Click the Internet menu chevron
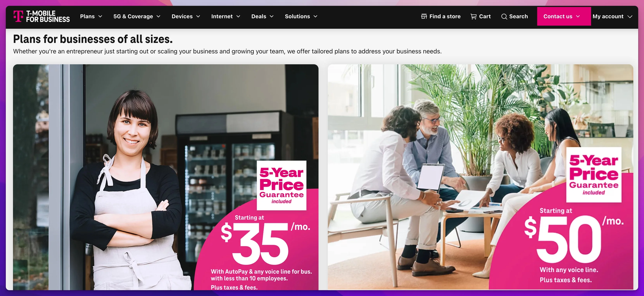Image resolution: width=644 pixels, height=296 pixels. pyautogui.click(x=238, y=16)
